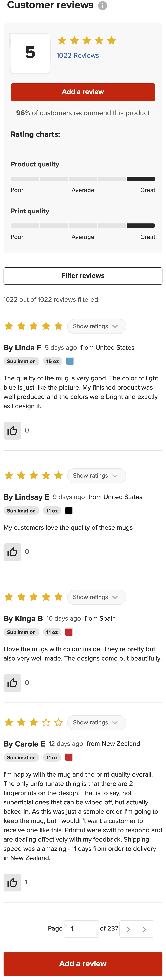Screen dimensions: 166x980
Task: Thumbs up Lindsay E's review
Action: [13, 552]
